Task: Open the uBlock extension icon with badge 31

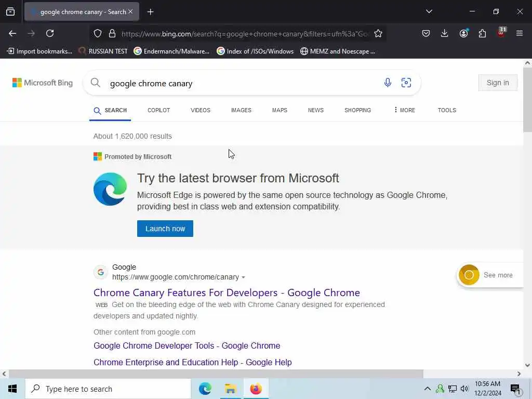Action: pos(501,33)
